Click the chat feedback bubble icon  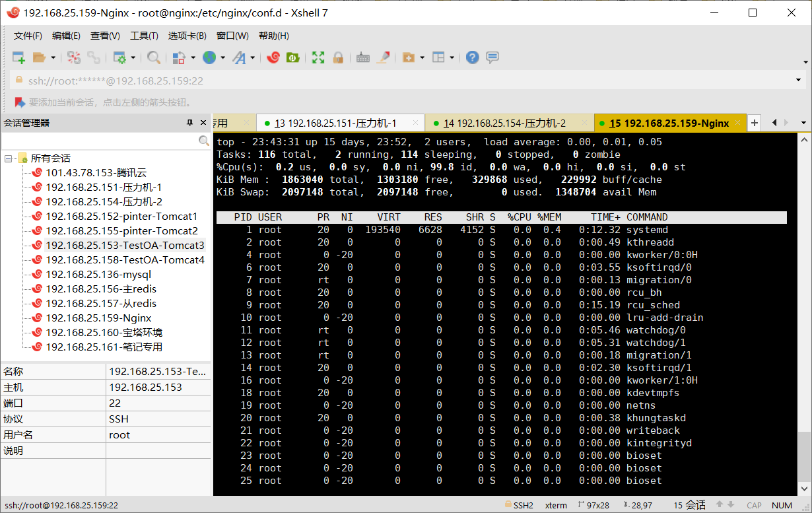pyautogui.click(x=492, y=57)
